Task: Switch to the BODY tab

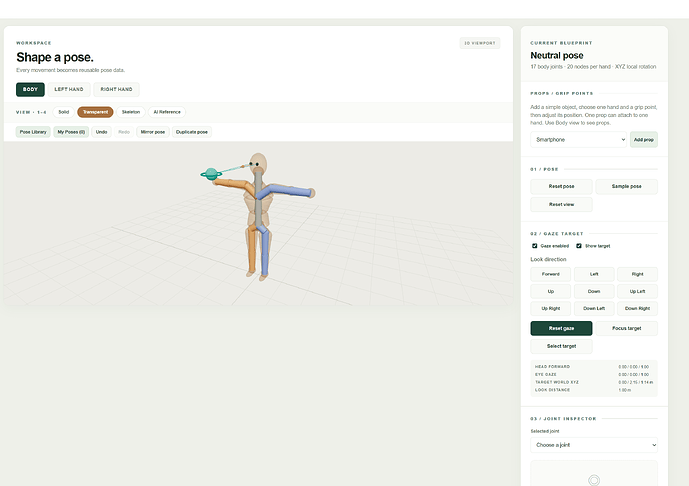Action: (30, 89)
